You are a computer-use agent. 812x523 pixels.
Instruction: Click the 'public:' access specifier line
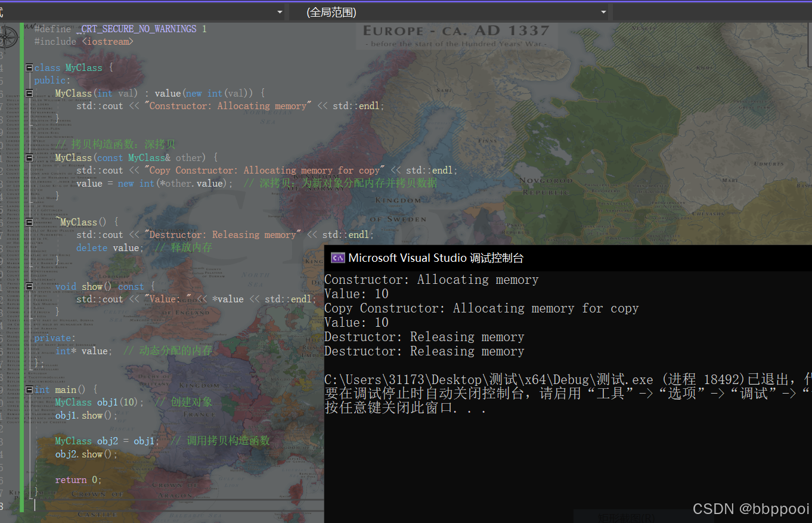coord(52,81)
